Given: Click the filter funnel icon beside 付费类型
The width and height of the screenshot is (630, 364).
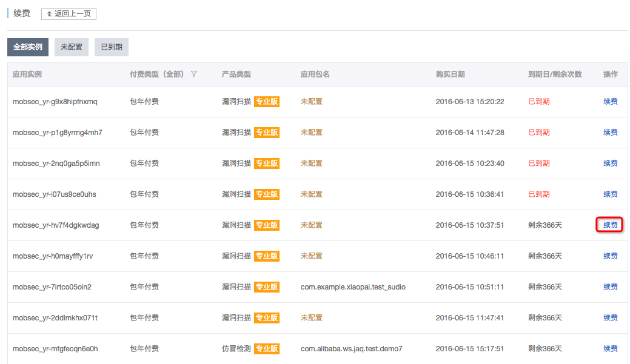Looking at the screenshot, I should tap(194, 74).
